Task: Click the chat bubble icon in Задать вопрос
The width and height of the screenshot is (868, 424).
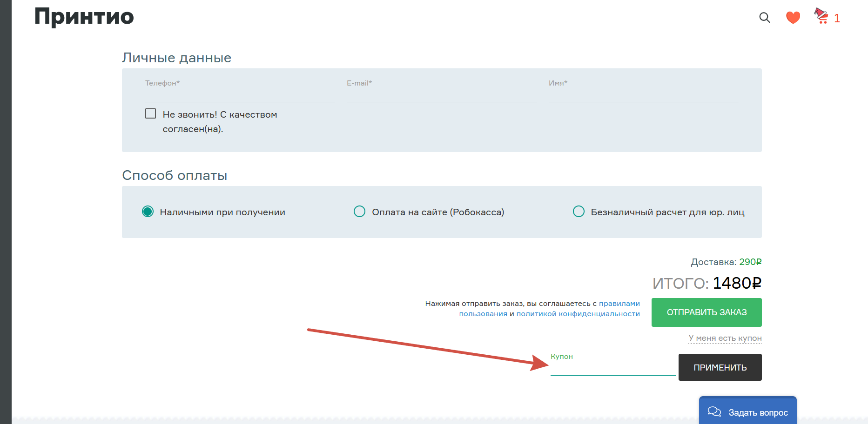Action: (714, 412)
